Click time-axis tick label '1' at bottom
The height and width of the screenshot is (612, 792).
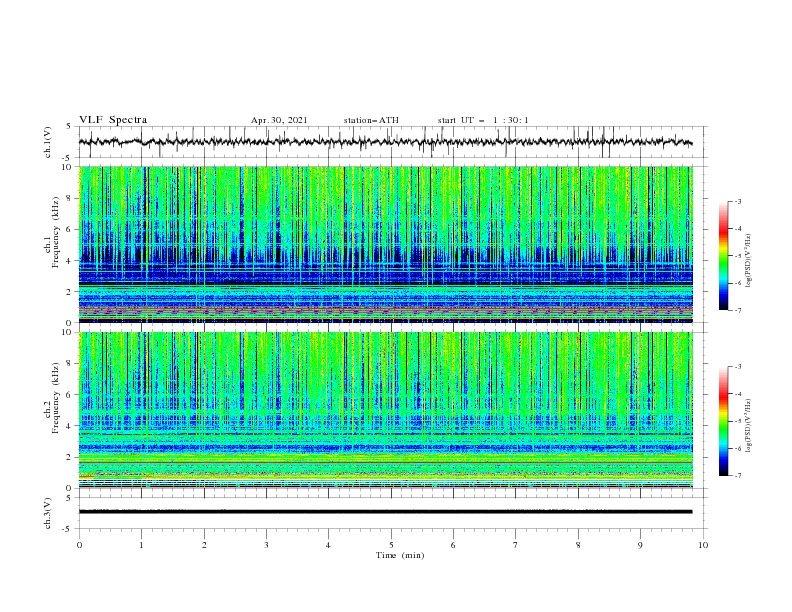click(141, 545)
